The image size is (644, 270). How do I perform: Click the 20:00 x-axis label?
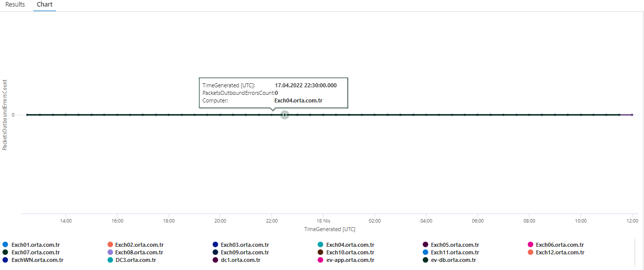[220, 221]
